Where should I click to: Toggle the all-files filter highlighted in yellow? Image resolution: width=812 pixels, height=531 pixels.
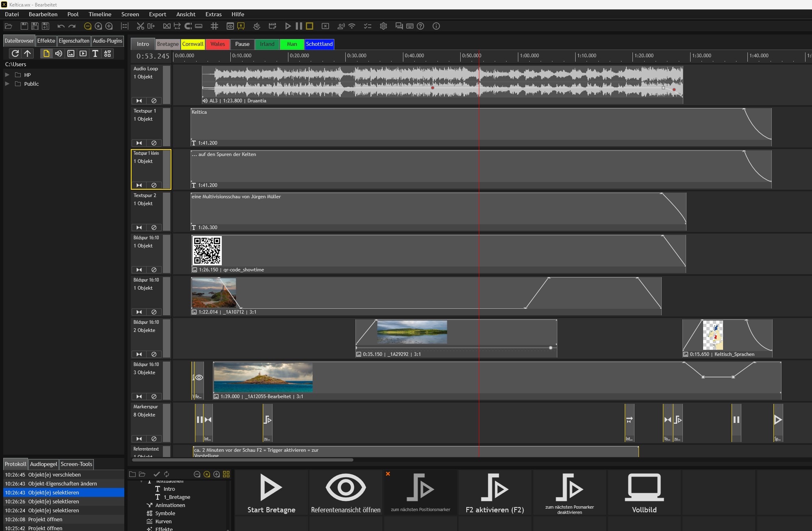click(x=46, y=53)
